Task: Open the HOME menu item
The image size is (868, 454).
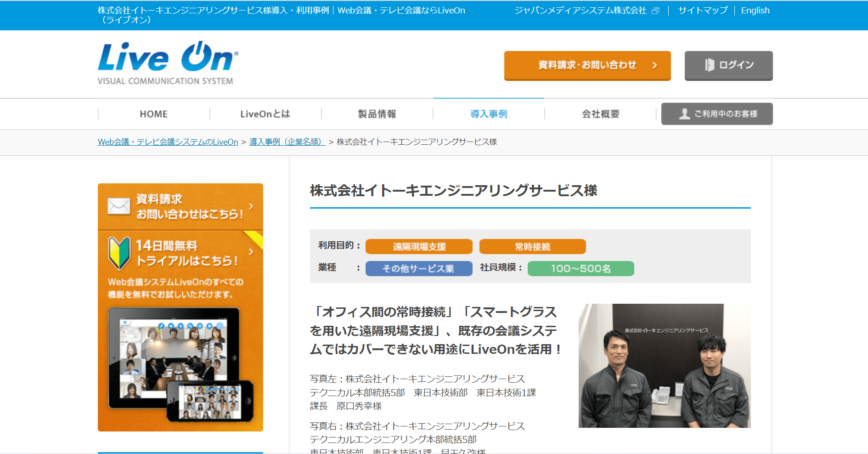Action: [x=154, y=114]
